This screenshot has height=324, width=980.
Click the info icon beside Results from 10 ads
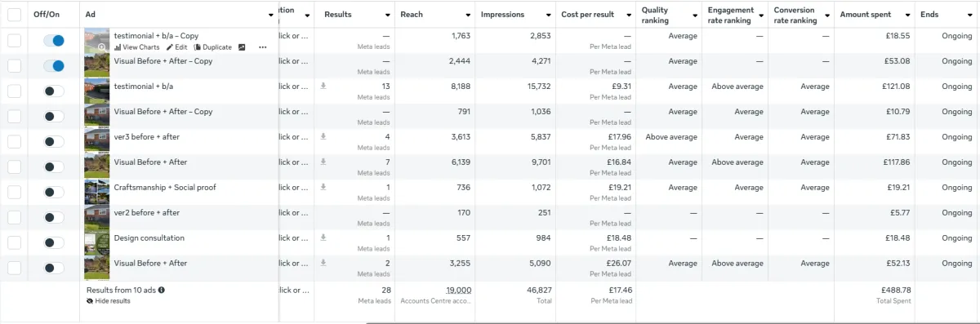161,290
